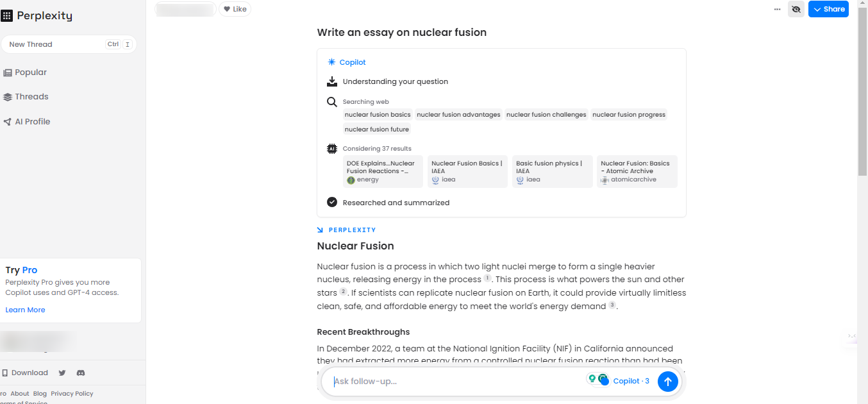Open the Share dropdown button
Screen dimensions: 868x404
click(x=828, y=9)
